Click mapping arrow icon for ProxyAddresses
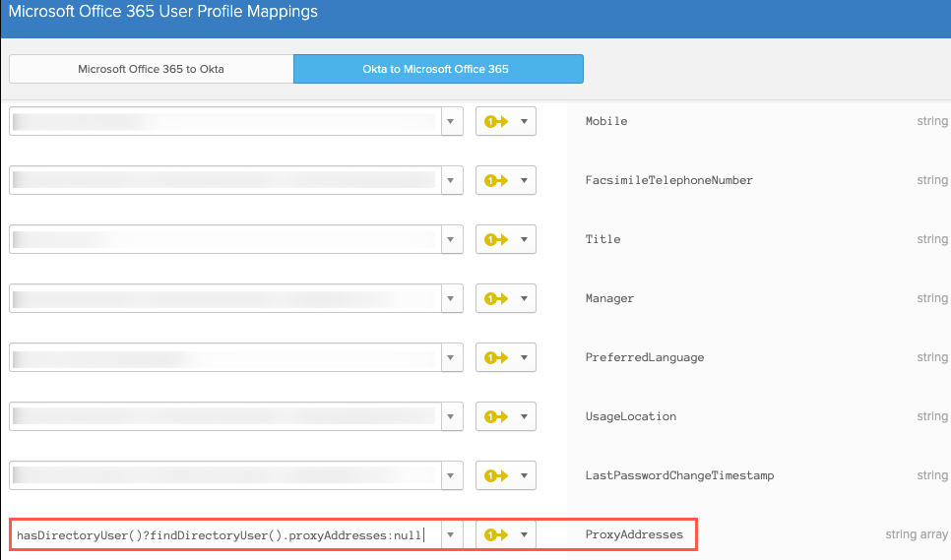The height and width of the screenshot is (560, 951). point(495,535)
